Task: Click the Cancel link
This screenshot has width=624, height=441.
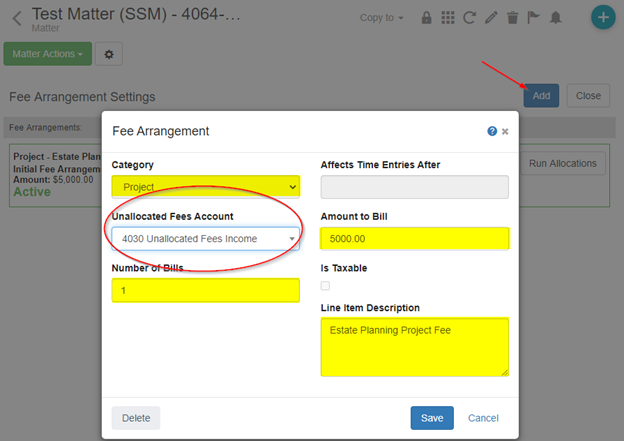Action: 483,418
